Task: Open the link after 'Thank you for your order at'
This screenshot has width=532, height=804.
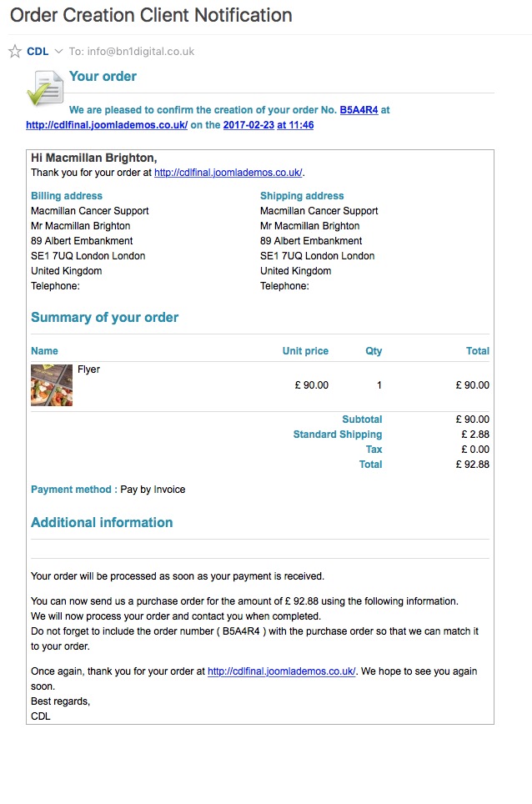Action: [228, 173]
